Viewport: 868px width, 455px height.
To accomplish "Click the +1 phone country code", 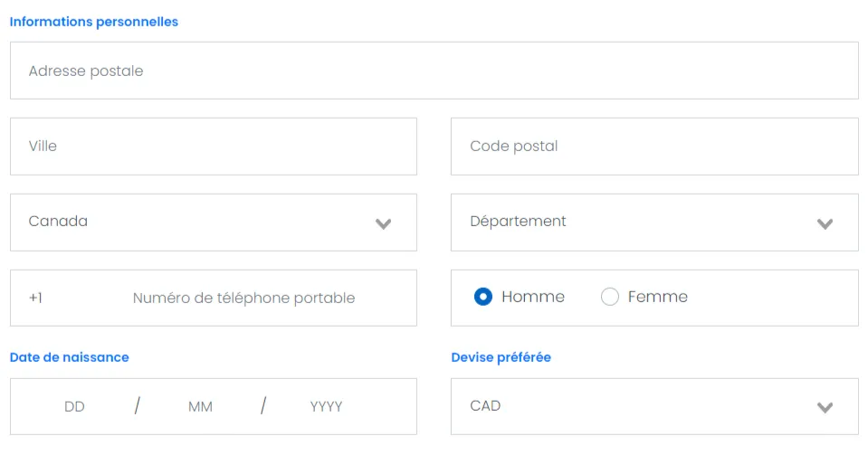I will (x=36, y=298).
